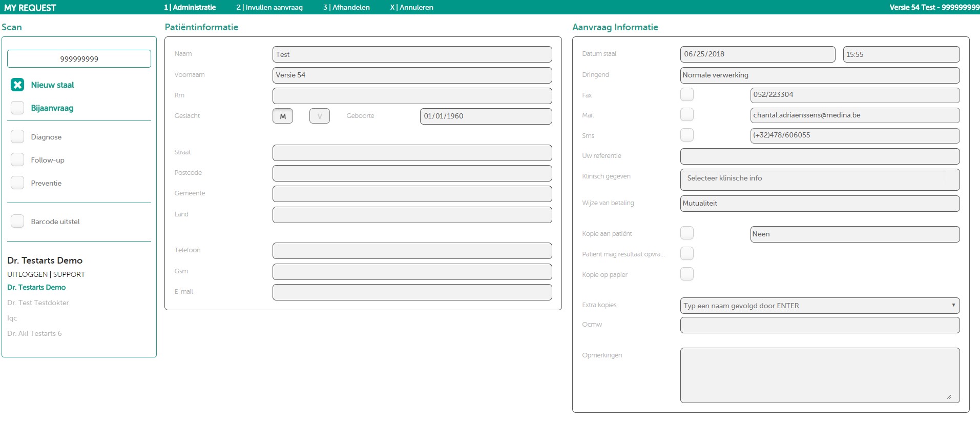Expand the Extra kopies dropdown arrow
The image size is (980, 421).
pyautogui.click(x=953, y=305)
